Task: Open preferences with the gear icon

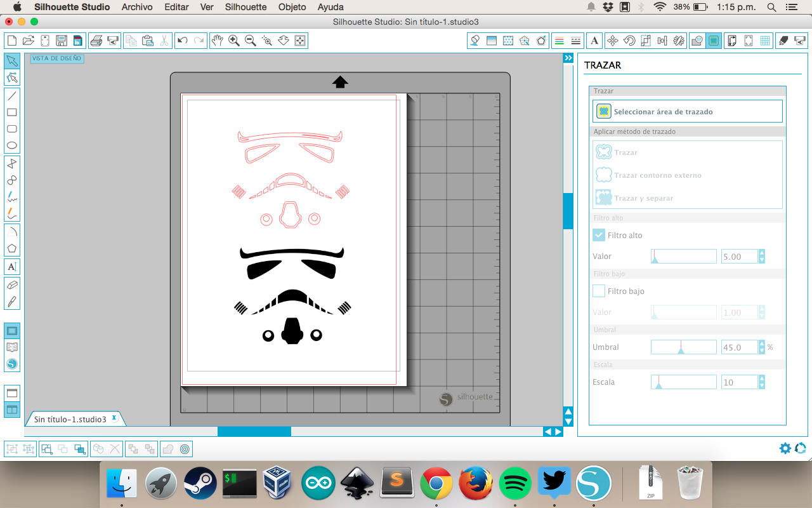Action: (x=785, y=448)
